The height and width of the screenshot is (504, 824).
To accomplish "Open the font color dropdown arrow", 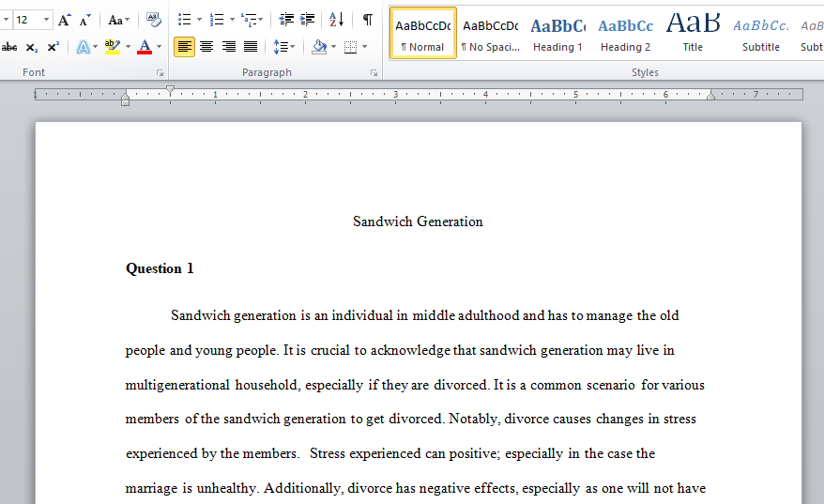I will pos(160,47).
